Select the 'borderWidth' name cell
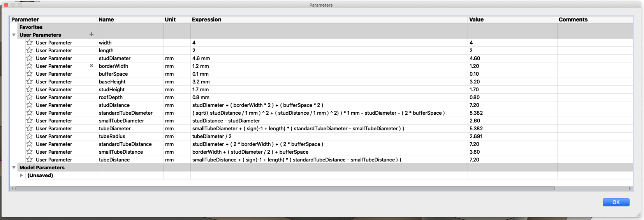Screen dimensions: 644x220 (x=130, y=66)
